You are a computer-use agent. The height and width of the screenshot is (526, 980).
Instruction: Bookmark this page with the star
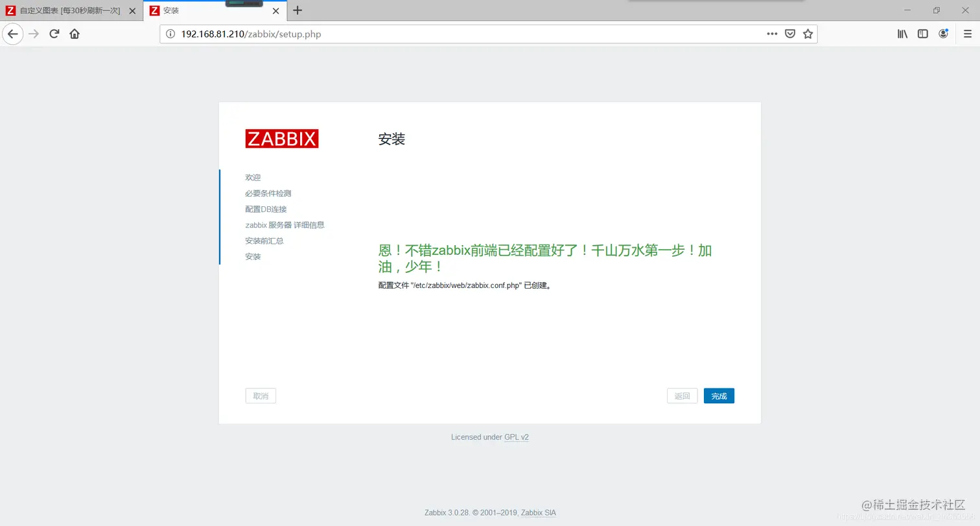(x=808, y=34)
